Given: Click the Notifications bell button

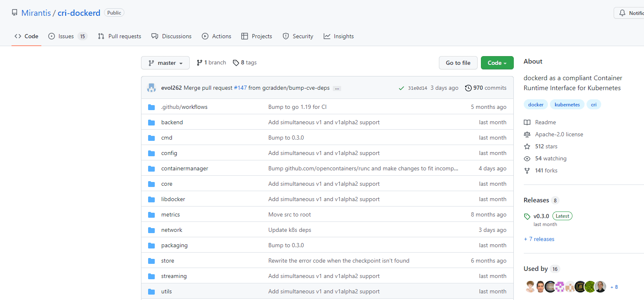Looking at the screenshot, I should point(629,13).
